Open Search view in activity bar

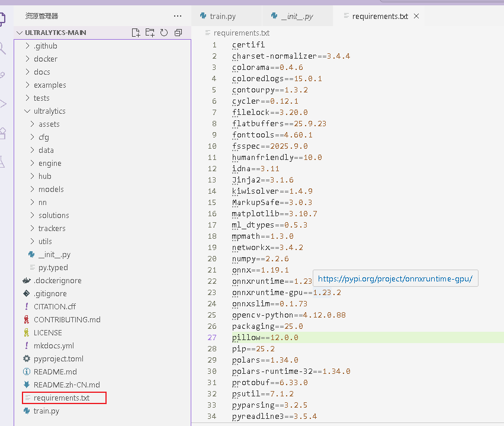coord(2,48)
